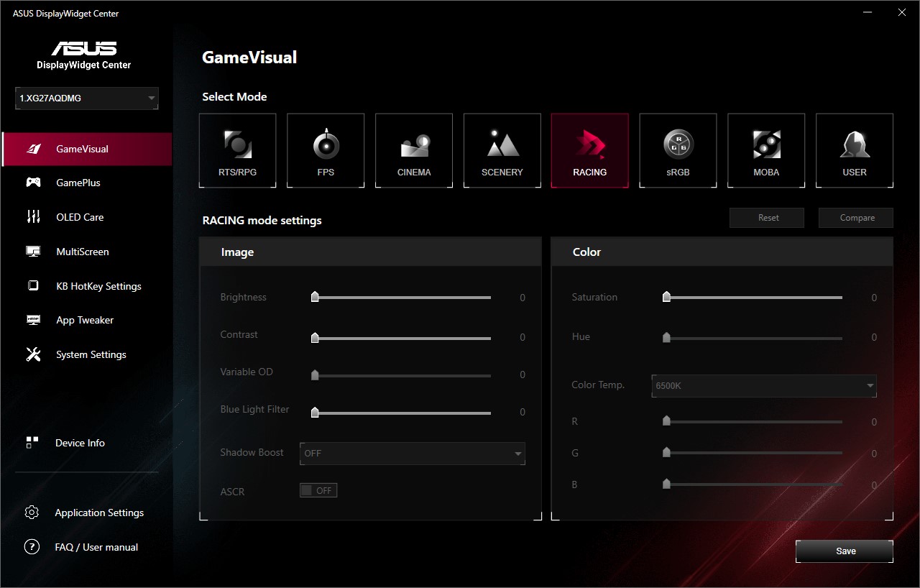Image resolution: width=920 pixels, height=588 pixels.
Task: Click the Brightness slider handle
Action: 315,297
